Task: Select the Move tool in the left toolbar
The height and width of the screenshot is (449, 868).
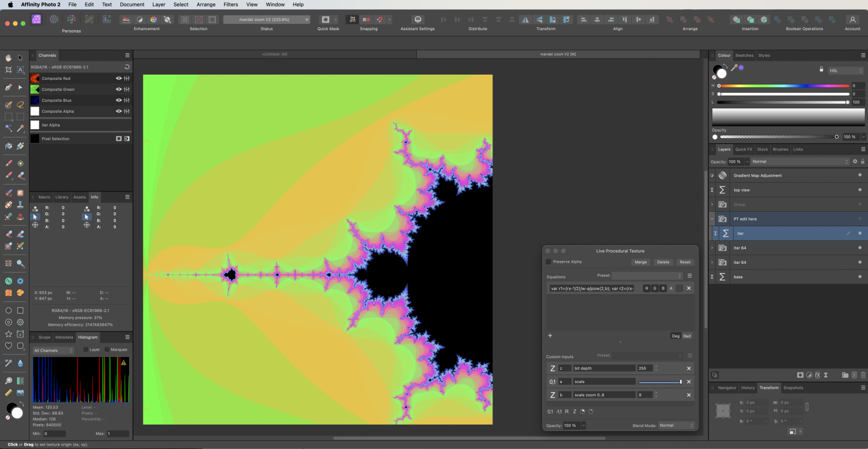Action: point(19,57)
